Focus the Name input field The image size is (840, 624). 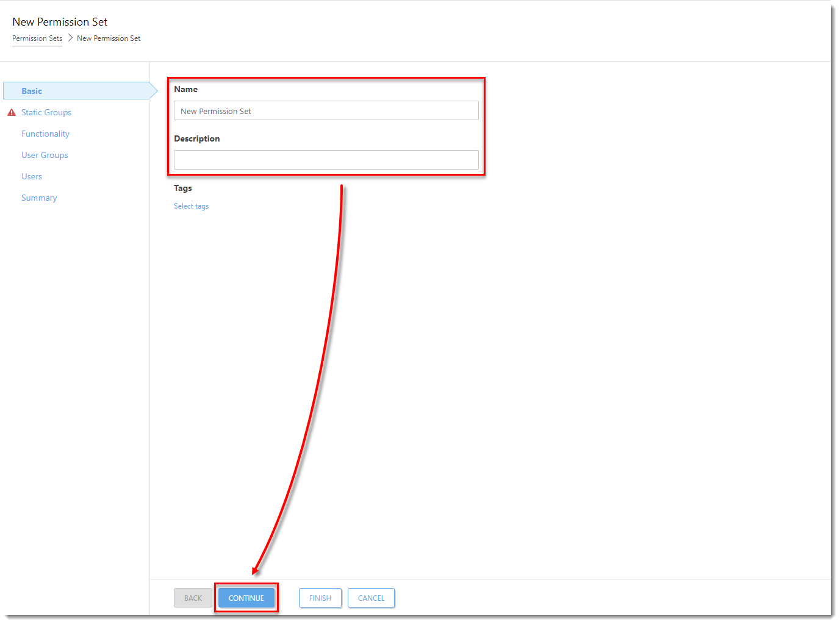(x=326, y=111)
